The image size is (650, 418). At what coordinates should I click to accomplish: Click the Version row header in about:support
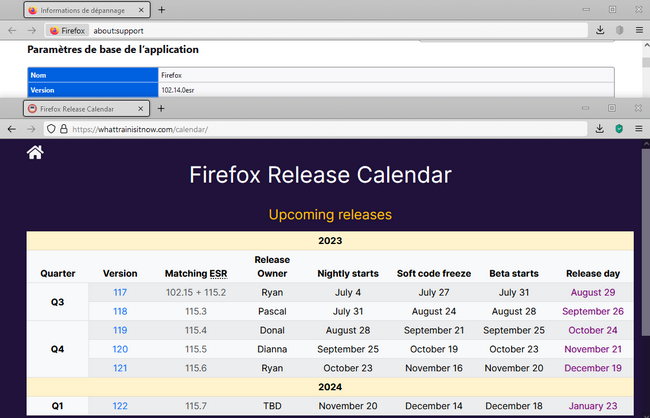tap(93, 90)
